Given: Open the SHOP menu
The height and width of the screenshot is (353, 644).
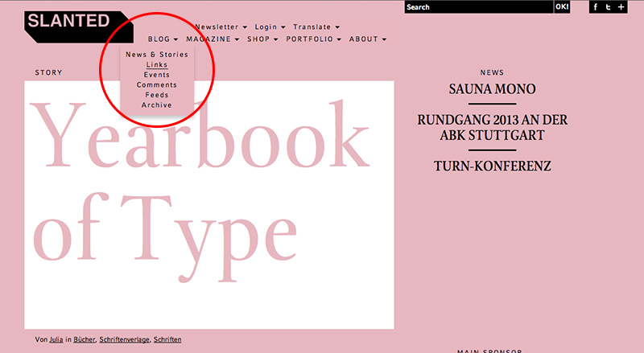Looking at the screenshot, I should pos(262,39).
